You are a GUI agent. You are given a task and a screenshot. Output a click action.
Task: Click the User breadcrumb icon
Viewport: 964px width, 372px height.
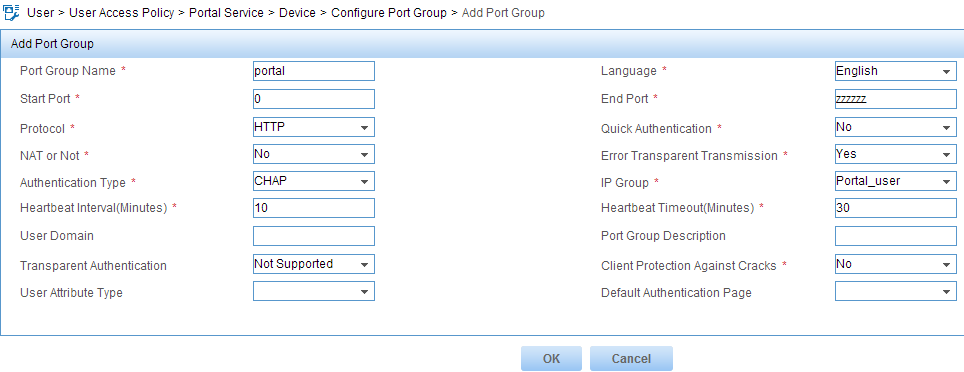coord(12,12)
